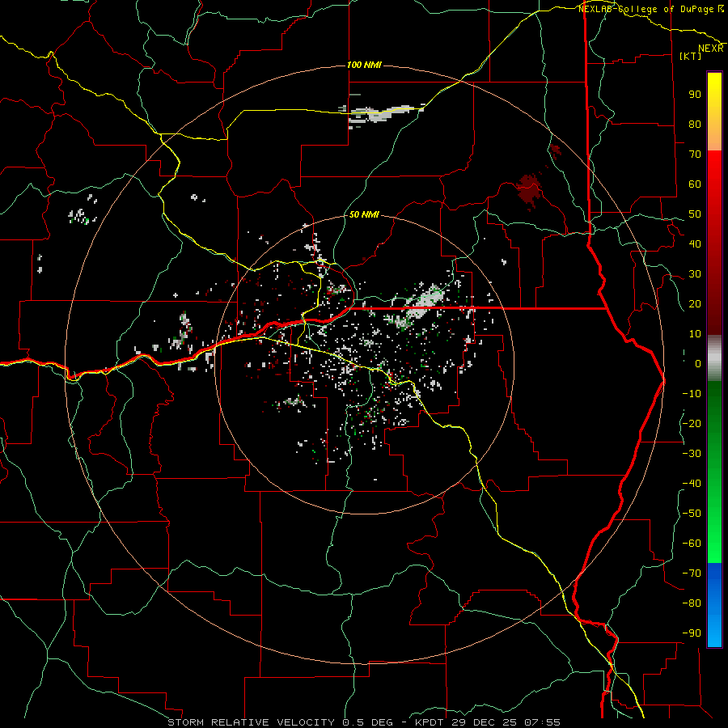Click the 0 value on the velocity scale
728x728 pixels.
(698, 364)
